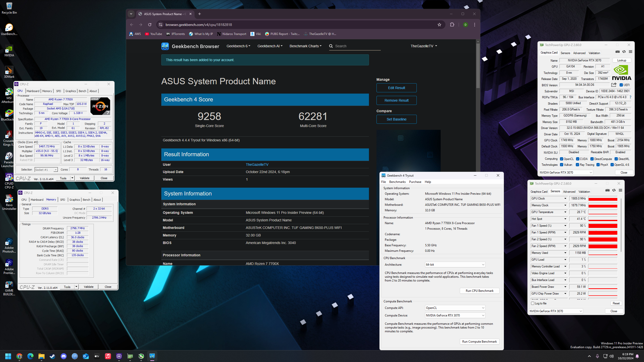Click Run CPU Benchmark button
This screenshot has width=644, height=362.
(479, 291)
